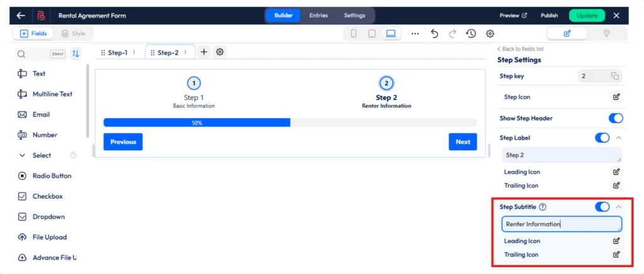The width and height of the screenshot is (644, 274).
Task: Switch to mobile phone preview icon
Action: click(x=353, y=33)
